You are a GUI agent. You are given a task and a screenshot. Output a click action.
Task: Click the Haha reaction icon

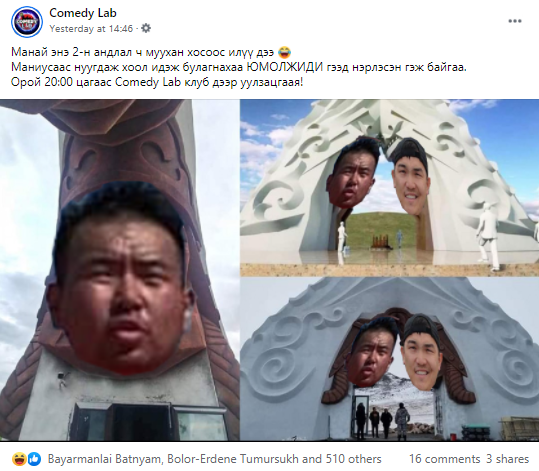pyautogui.click(x=19, y=459)
